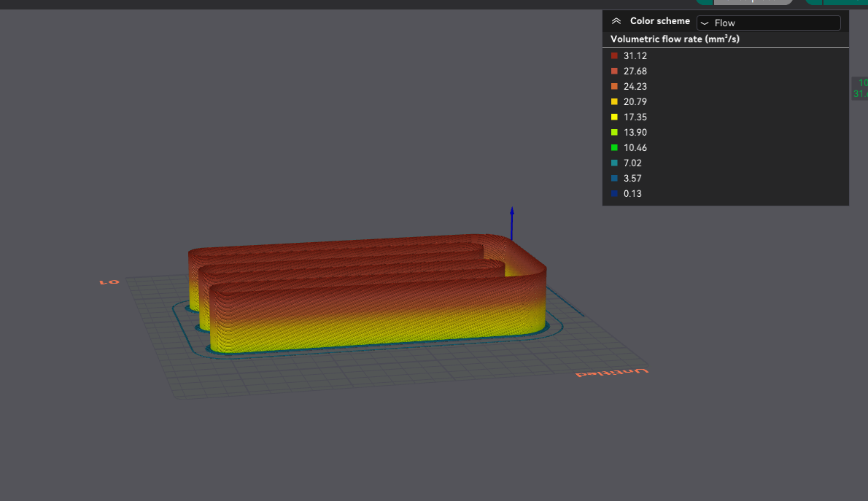The image size is (868, 501).
Task: Select the 20.79 flow rate value
Action: click(x=635, y=102)
